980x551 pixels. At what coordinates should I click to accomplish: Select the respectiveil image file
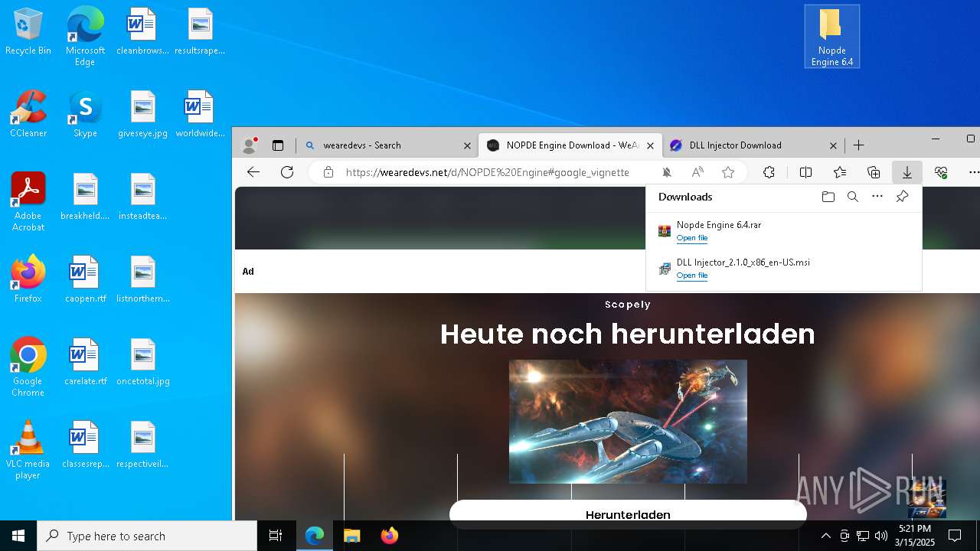coord(142,445)
